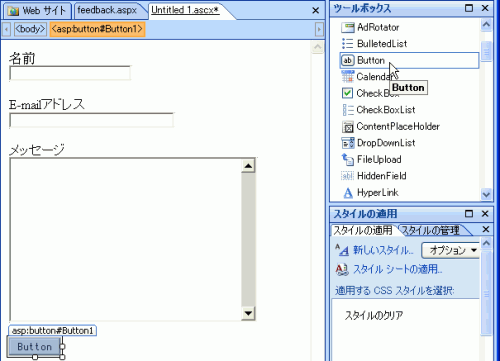Select HiddenField text in toolbox
Screen dimensions: 500x361
(382, 176)
